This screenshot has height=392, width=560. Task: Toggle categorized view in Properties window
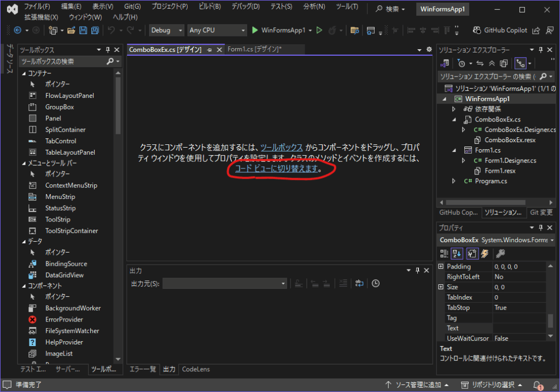click(445, 253)
